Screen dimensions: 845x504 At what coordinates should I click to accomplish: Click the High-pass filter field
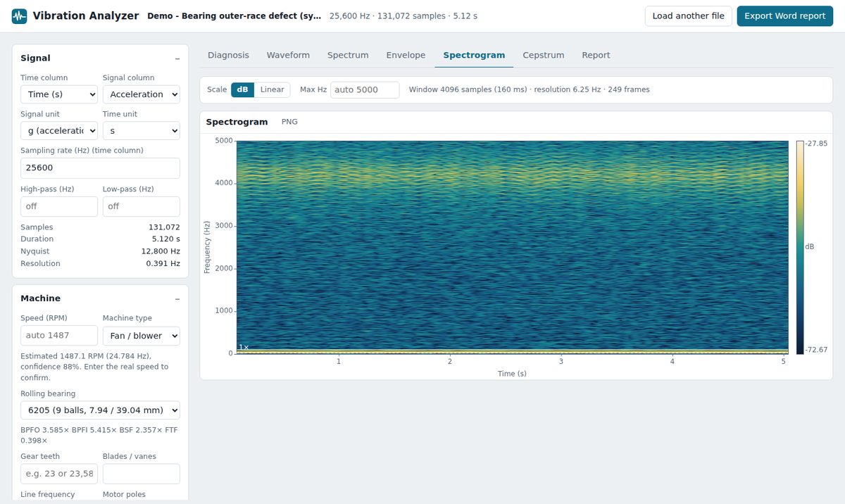[x=59, y=206]
